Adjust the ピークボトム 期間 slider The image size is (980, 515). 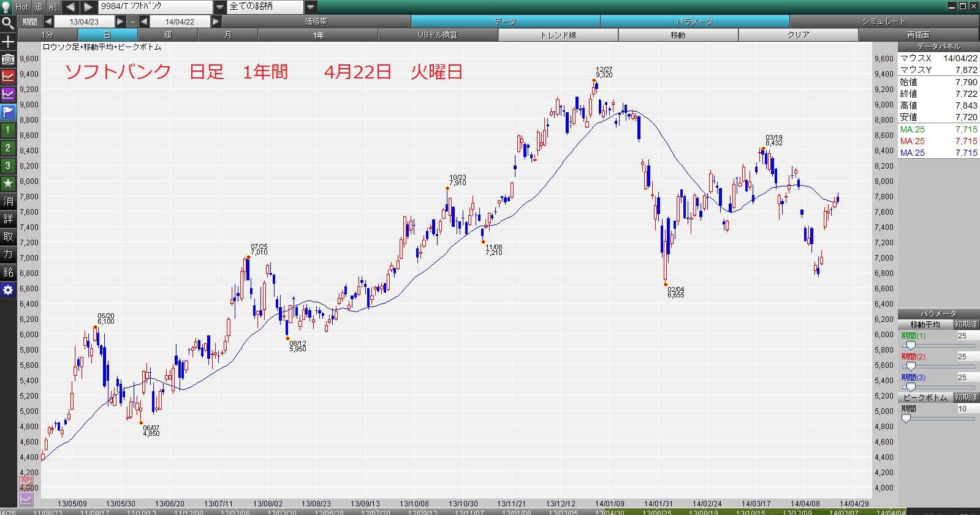coord(906,418)
